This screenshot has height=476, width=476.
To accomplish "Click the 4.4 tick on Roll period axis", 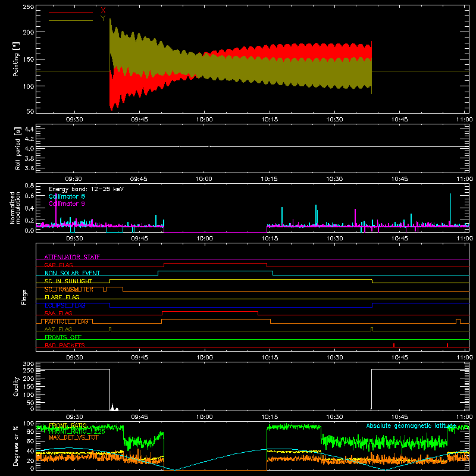I will [29, 129].
